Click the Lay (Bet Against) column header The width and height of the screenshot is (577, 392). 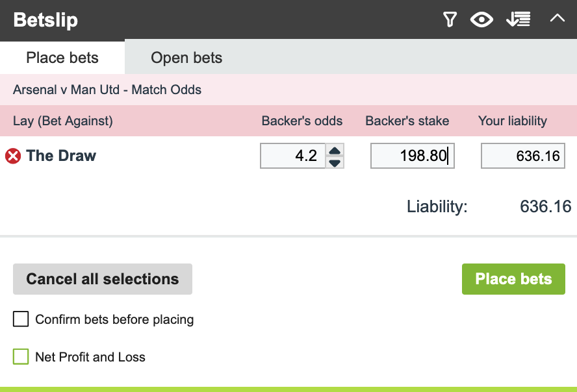click(x=63, y=121)
